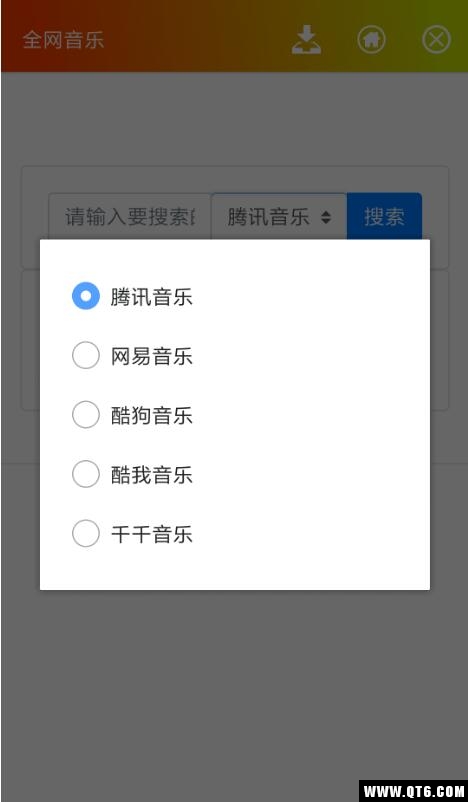Choose 千千音乐 label text in list
Image resolution: width=468 pixels, height=802 pixels.
[152, 534]
